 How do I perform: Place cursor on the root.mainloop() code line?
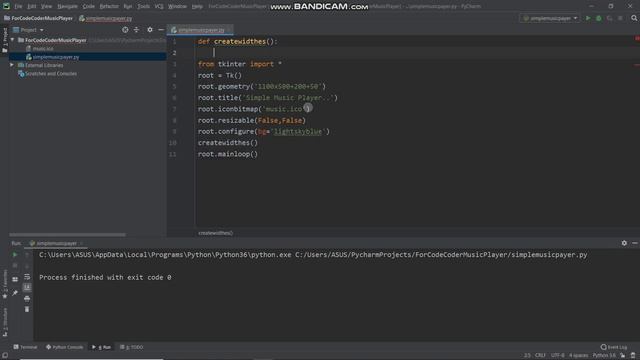click(x=228, y=154)
